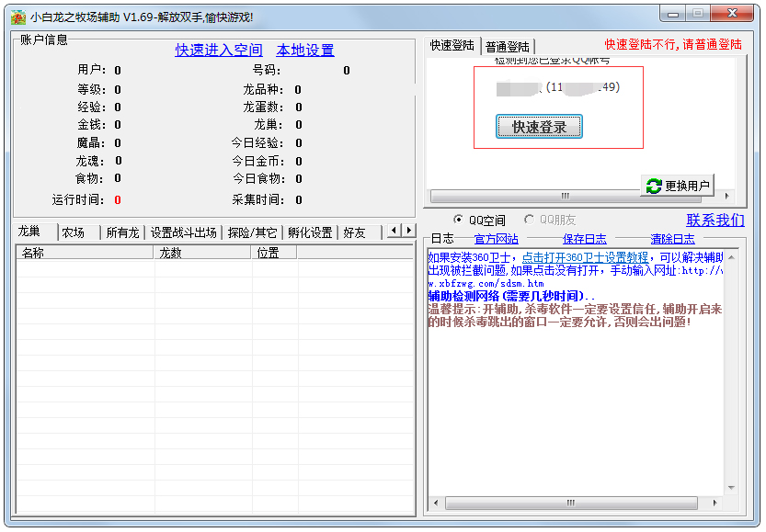The image size is (766, 532).
Task: Click 保存日志 to save the log
Action: (584, 239)
